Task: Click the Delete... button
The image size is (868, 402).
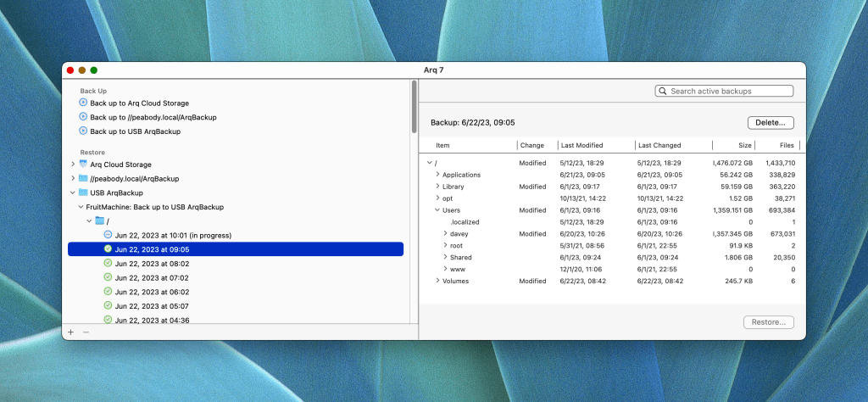Action: click(770, 123)
